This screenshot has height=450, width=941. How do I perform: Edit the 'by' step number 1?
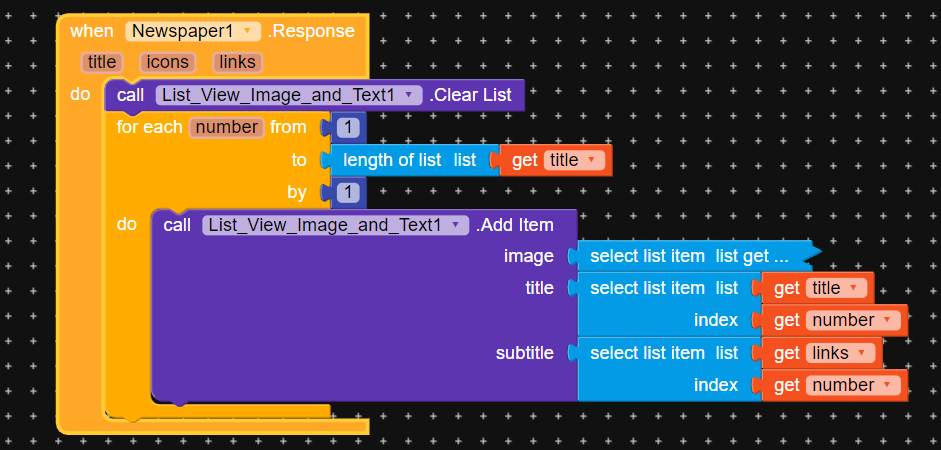tap(348, 192)
